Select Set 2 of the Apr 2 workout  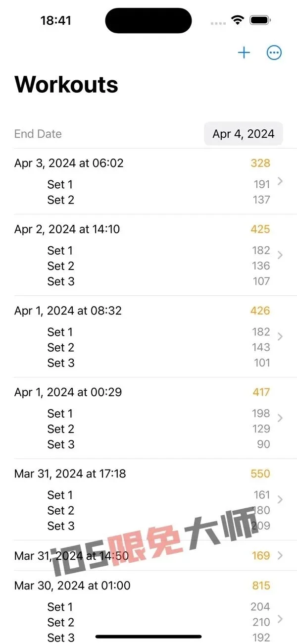pyautogui.click(x=60, y=266)
